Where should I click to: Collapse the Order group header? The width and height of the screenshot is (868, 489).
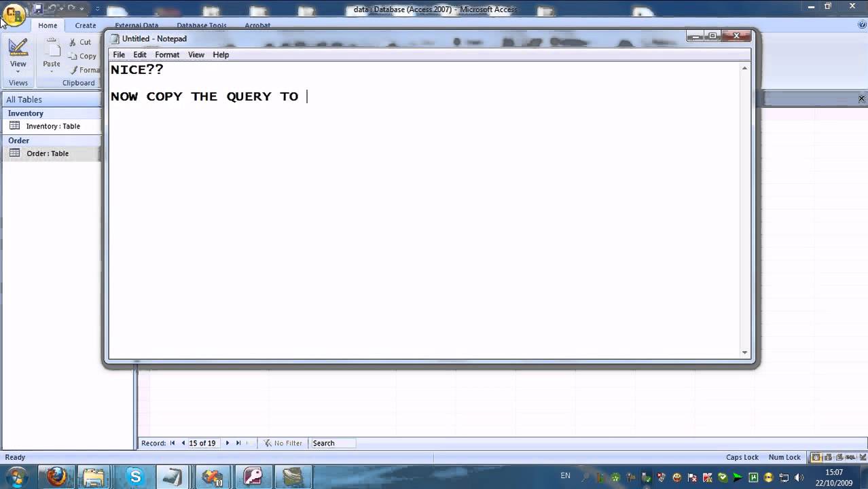pos(51,141)
